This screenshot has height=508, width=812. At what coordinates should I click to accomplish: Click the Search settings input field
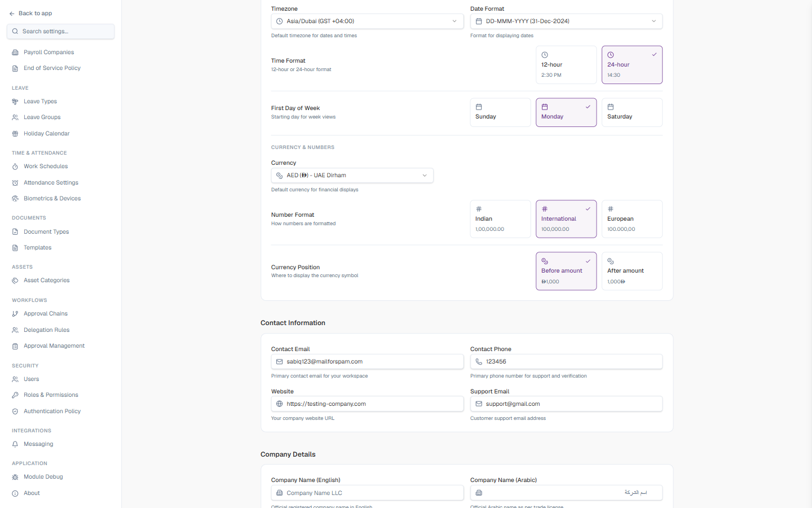[60, 32]
